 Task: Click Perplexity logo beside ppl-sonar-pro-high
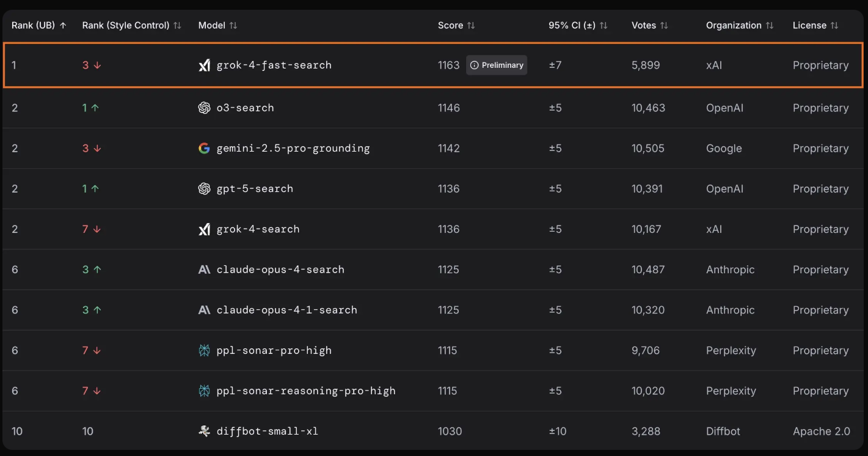coord(205,350)
